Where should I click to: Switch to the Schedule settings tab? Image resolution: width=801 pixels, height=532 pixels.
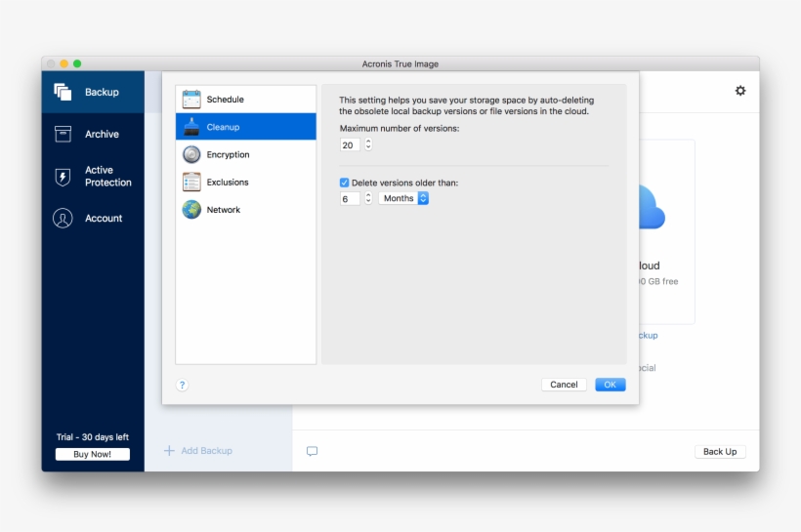(x=246, y=99)
